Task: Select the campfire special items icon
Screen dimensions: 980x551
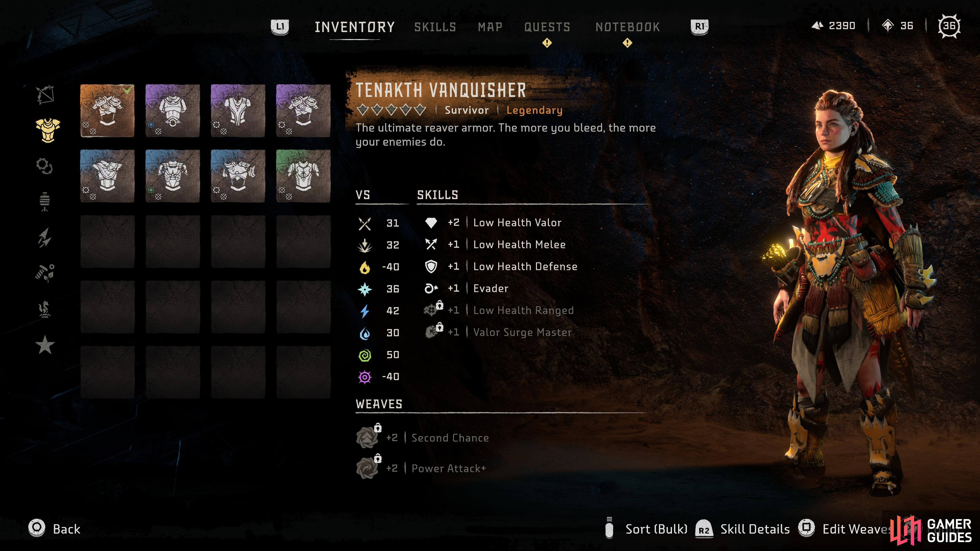Action: pos(45,309)
